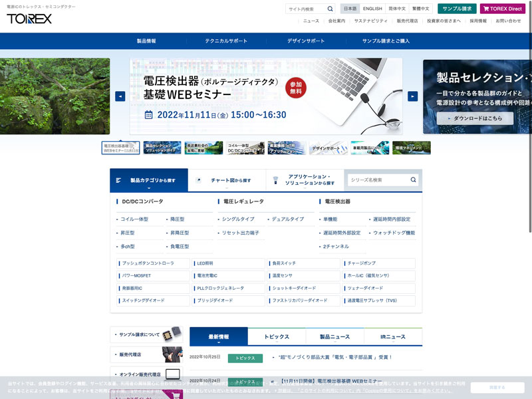Click the サンプル請求 button

click(457, 9)
